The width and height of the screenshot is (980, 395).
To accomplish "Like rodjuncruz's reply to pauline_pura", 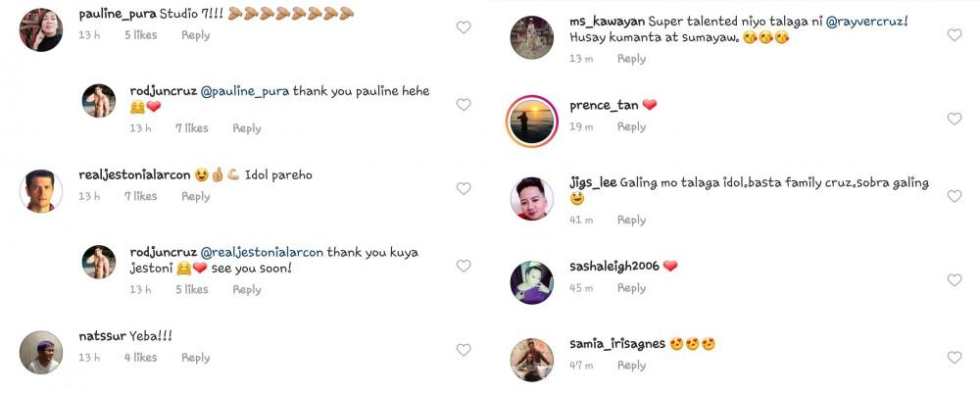I will (x=464, y=105).
